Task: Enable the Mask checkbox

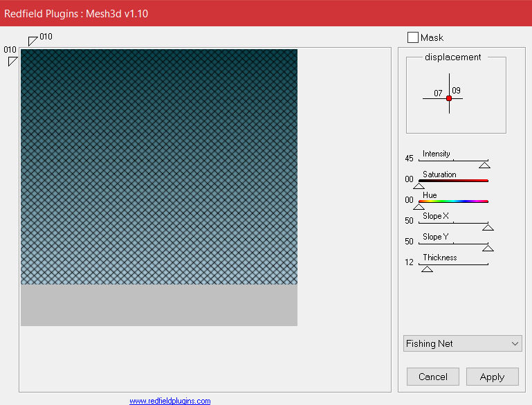Action: pyautogui.click(x=413, y=37)
